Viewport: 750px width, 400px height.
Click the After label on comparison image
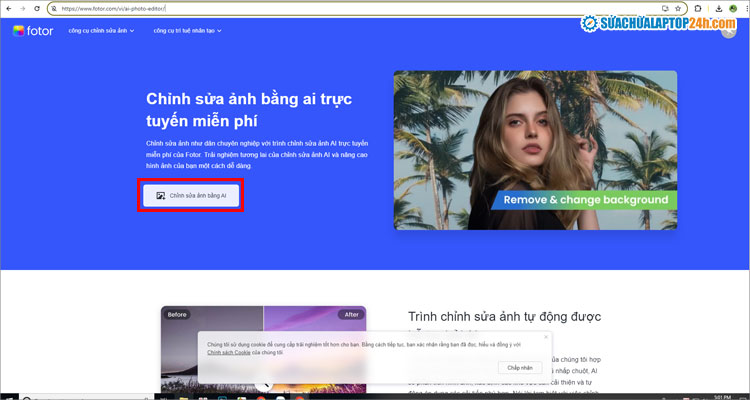(x=351, y=315)
